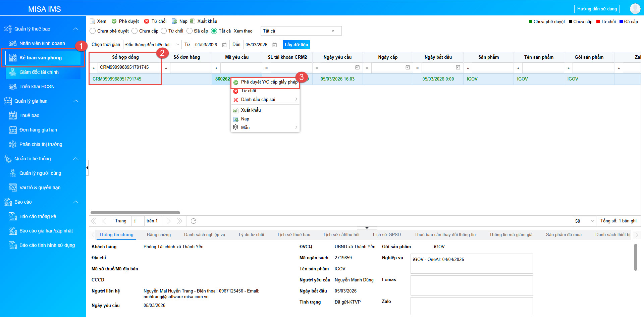Open the calendar icon in the Từ date field
Screen dimensions: 644x320
click(x=224, y=45)
